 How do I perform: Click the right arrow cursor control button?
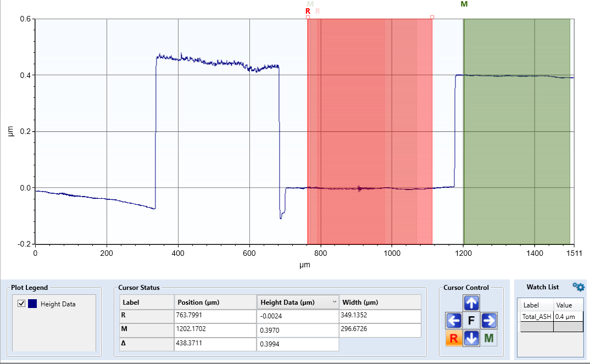(489, 321)
